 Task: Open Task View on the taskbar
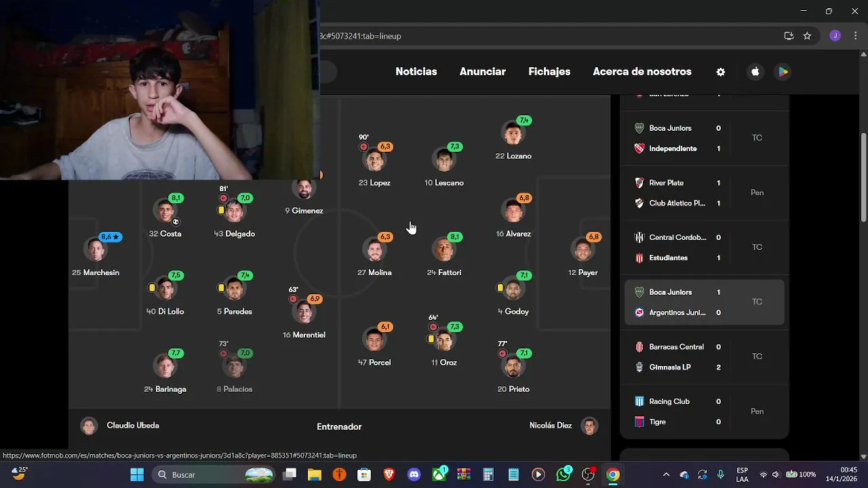(x=290, y=474)
